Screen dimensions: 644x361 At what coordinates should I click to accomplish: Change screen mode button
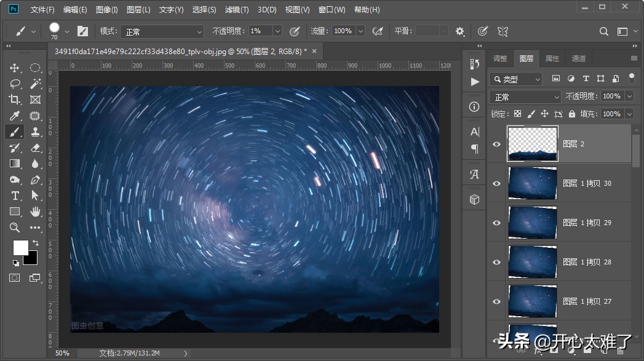[35, 278]
